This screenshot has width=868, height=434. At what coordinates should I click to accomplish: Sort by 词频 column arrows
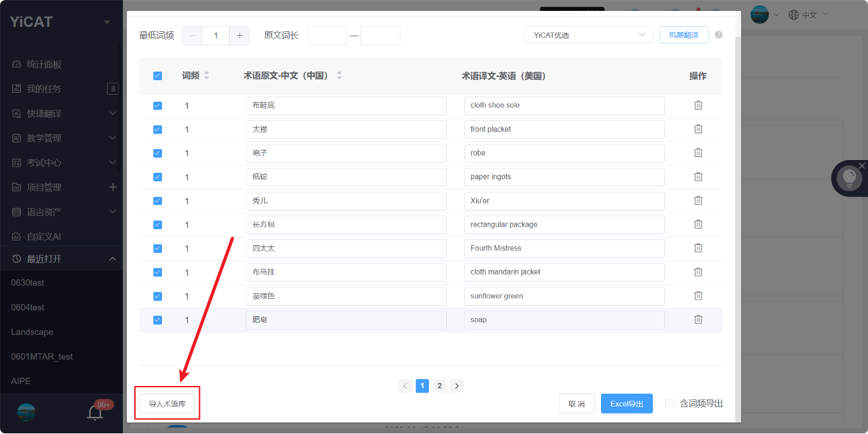coord(207,76)
